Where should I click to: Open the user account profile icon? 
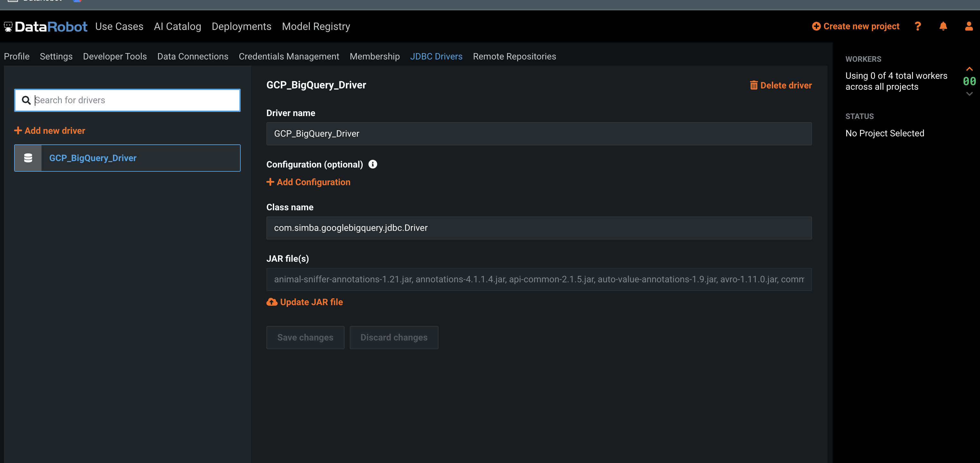tap(969, 26)
